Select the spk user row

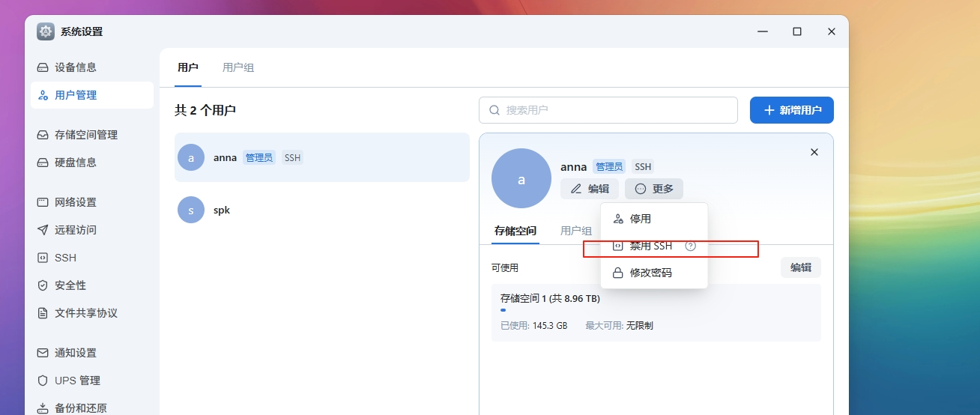tap(322, 210)
